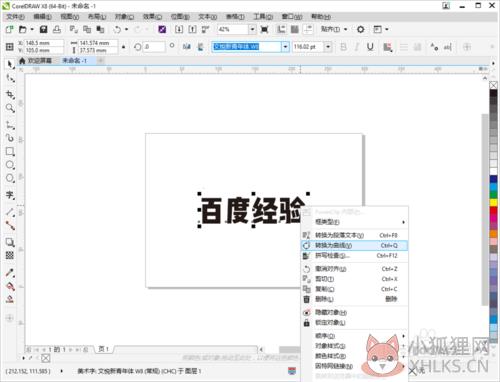Select the Drop Shadow tool
The image size is (500, 382).
10,242
